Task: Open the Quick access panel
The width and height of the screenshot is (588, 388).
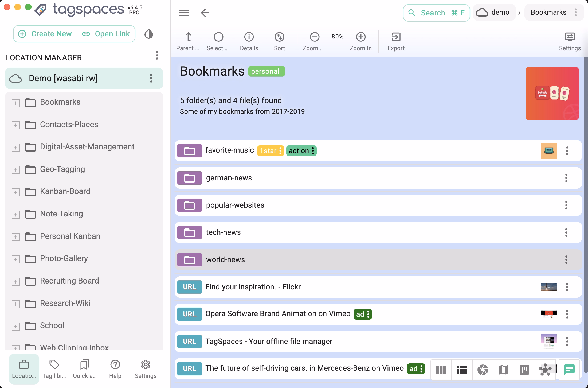Action: coord(84,369)
